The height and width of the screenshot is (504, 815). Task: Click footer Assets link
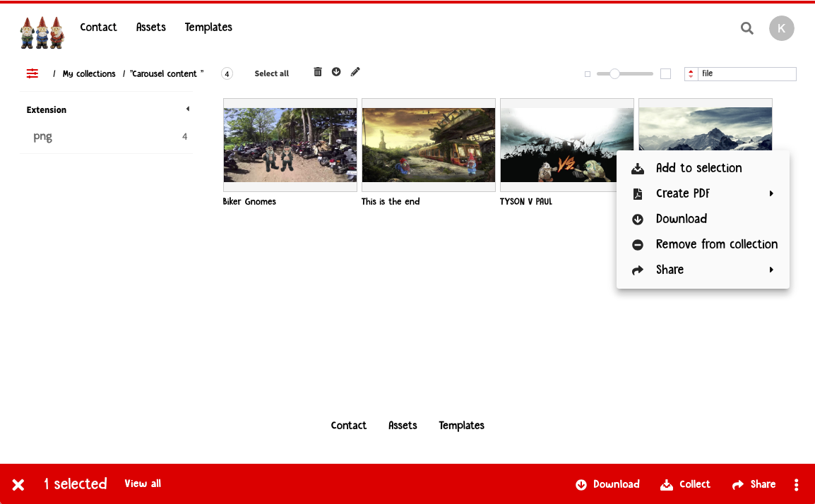coord(403,426)
